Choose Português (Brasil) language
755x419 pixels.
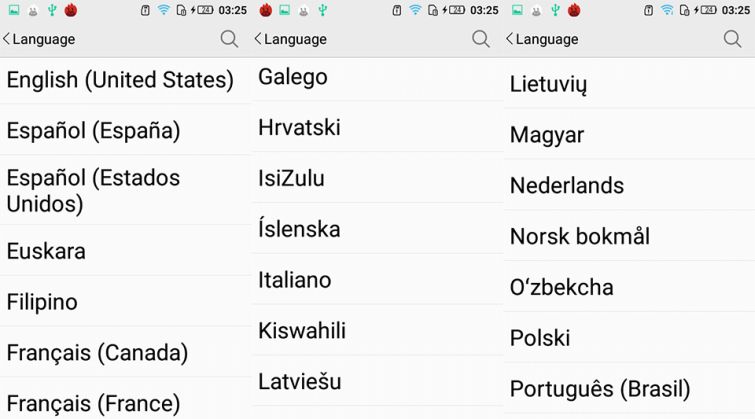point(629,388)
